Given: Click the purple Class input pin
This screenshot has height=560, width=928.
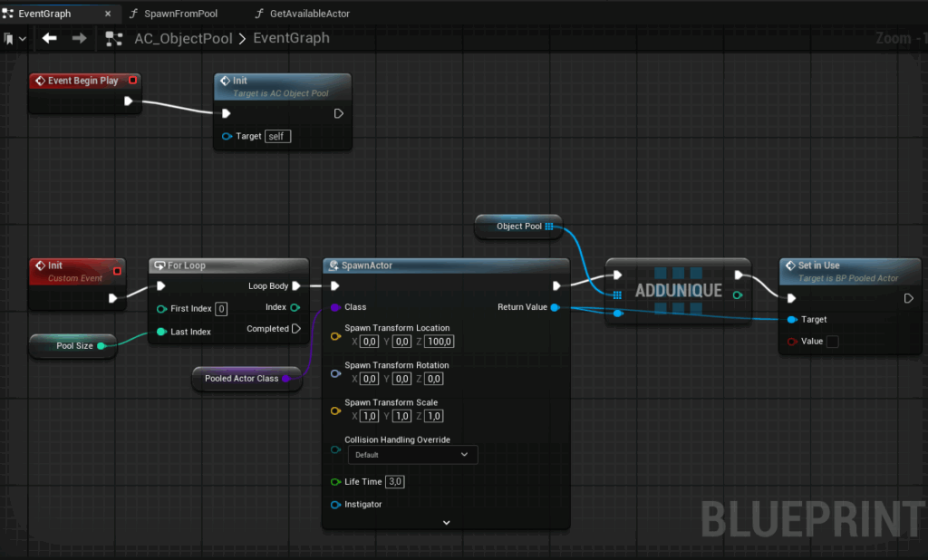Looking at the screenshot, I should click(335, 307).
